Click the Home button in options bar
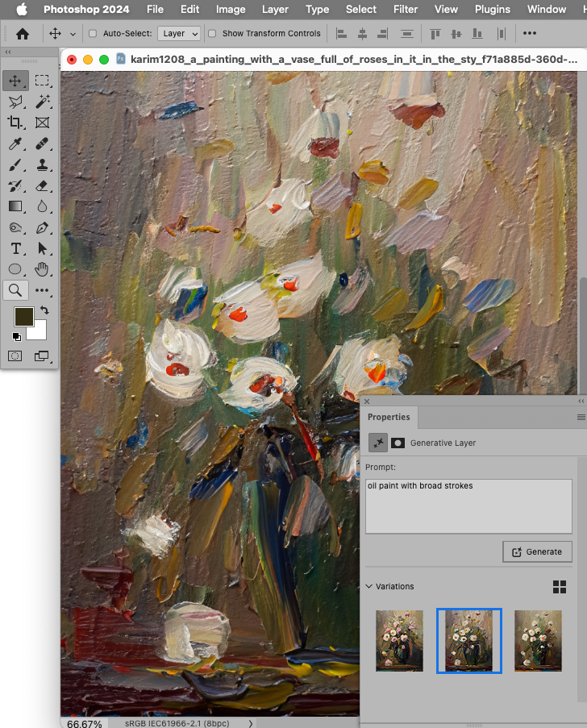 tap(23, 33)
